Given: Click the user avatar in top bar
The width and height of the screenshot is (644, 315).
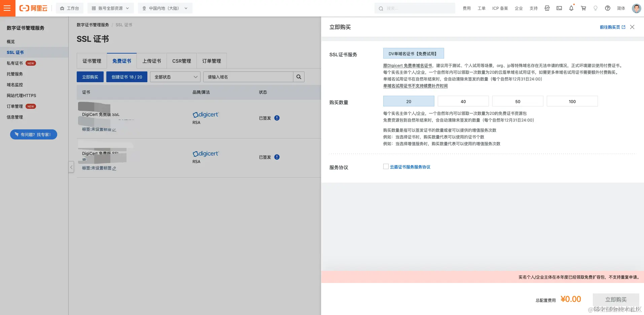Looking at the screenshot, I should coord(636,8).
